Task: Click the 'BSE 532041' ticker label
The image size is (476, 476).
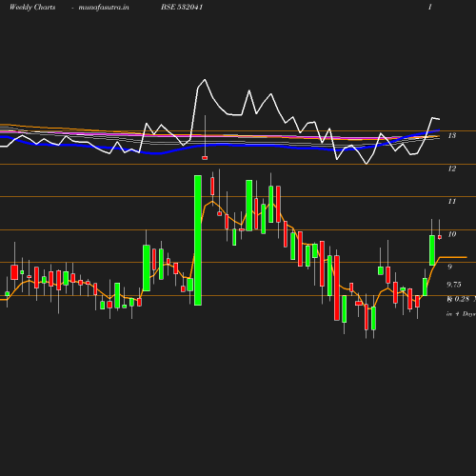Action: pos(182,7)
